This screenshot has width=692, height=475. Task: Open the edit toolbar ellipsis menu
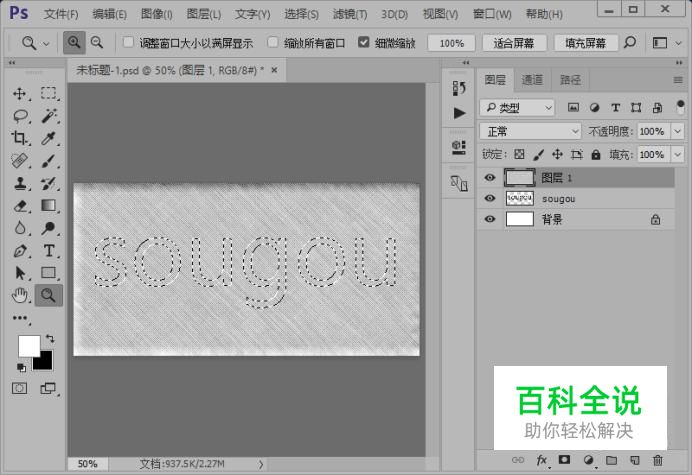[20, 318]
